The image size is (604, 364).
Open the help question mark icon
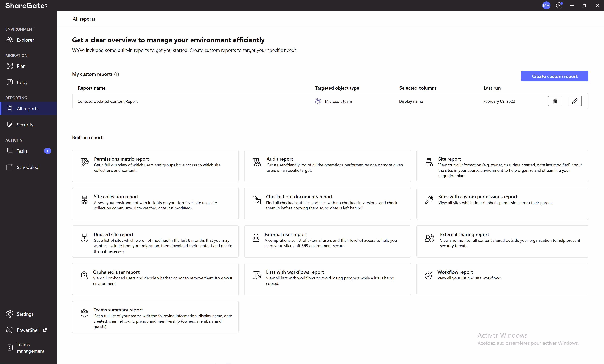[x=559, y=5]
